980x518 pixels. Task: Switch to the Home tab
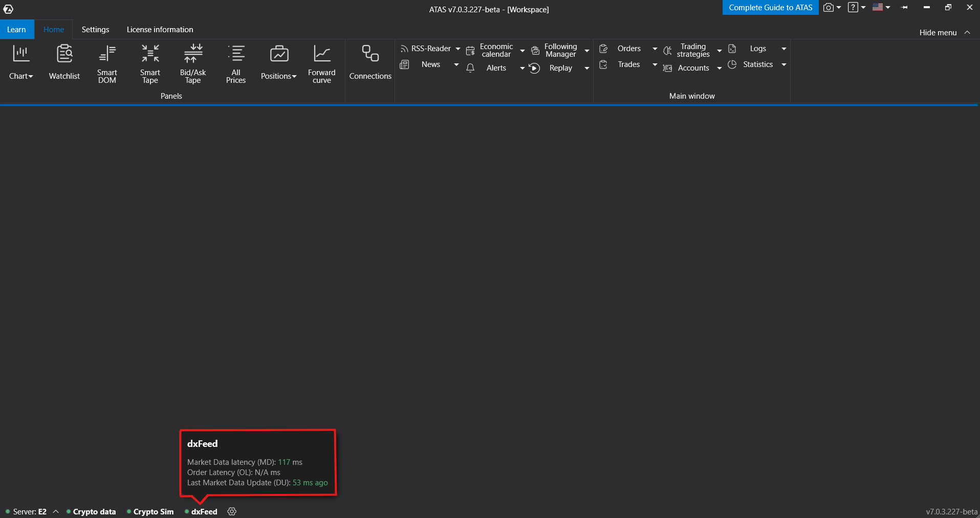click(x=54, y=30)
